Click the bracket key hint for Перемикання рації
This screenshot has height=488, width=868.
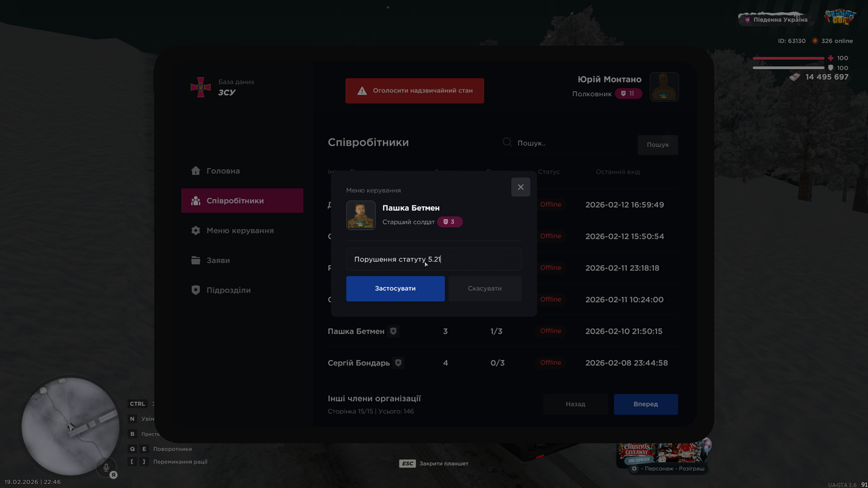pos(138,462)
